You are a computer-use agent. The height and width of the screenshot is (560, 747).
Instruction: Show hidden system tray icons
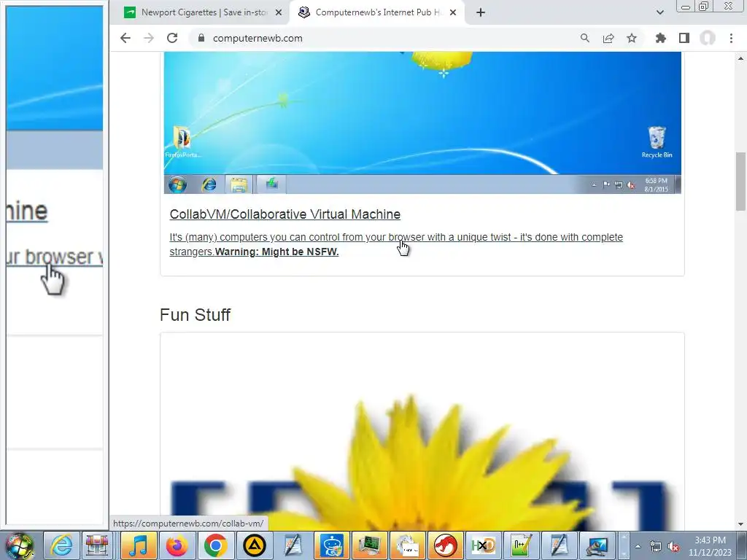tap(638, 546)
